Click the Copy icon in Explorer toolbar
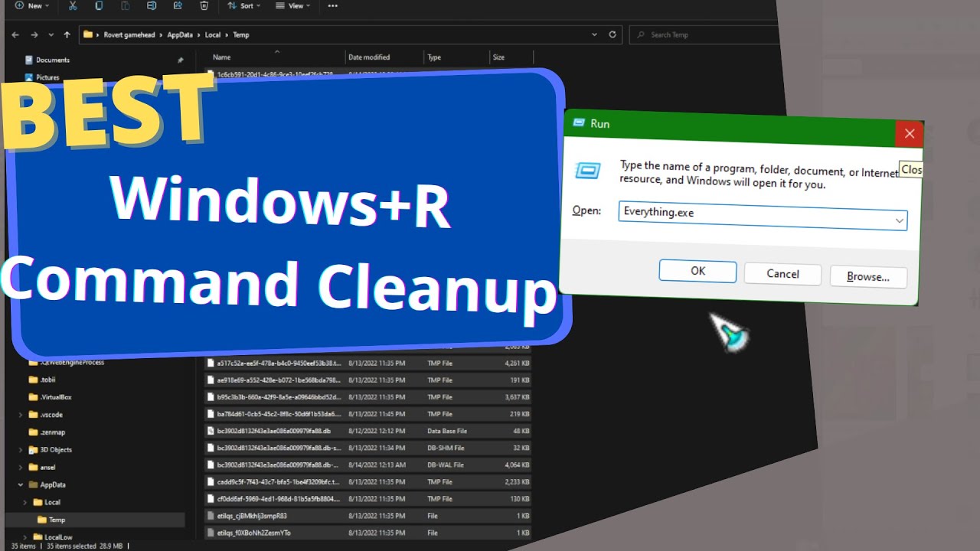Viewport: 980px width, 551px height. pyautogui.click(x=99, y=5)
